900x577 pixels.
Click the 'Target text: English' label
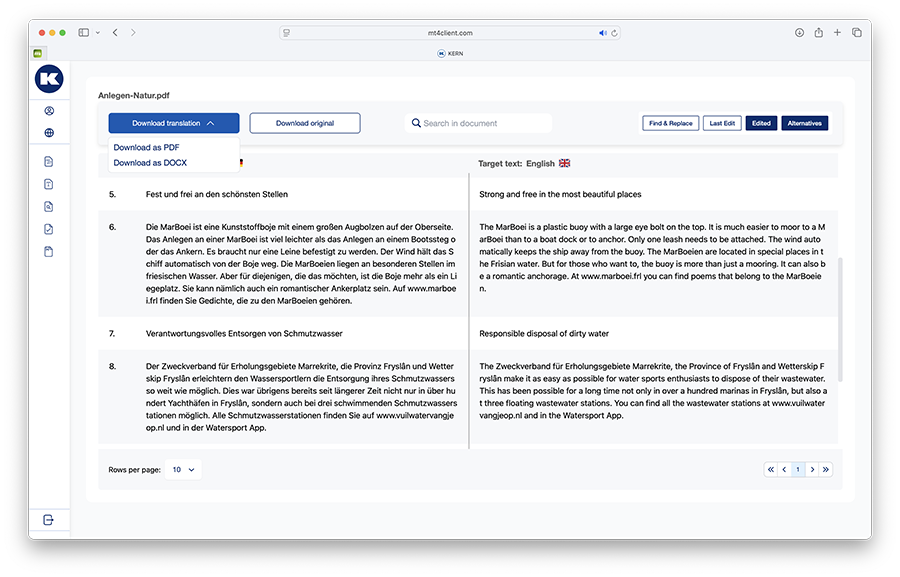(517, 164)
